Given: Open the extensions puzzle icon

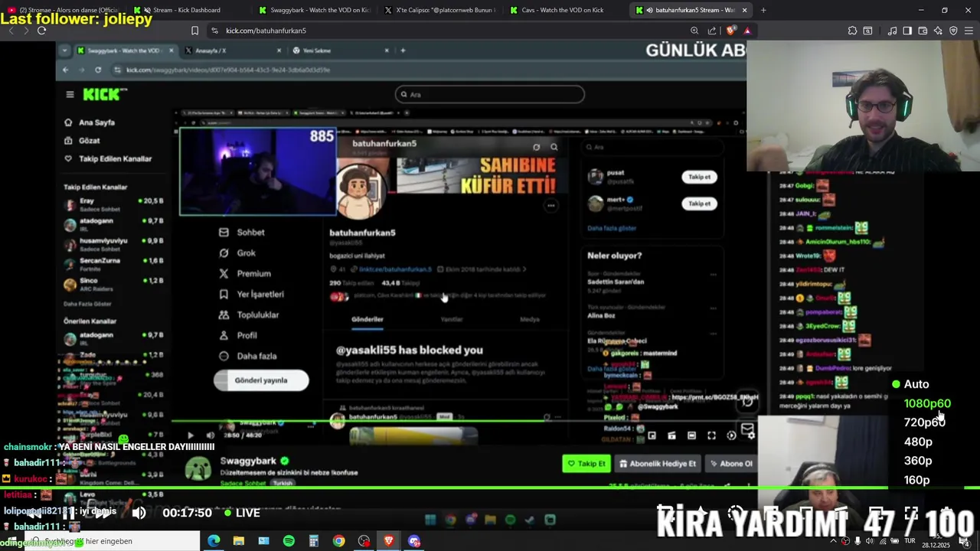Looking at the screenshot, I should [852, 31].
